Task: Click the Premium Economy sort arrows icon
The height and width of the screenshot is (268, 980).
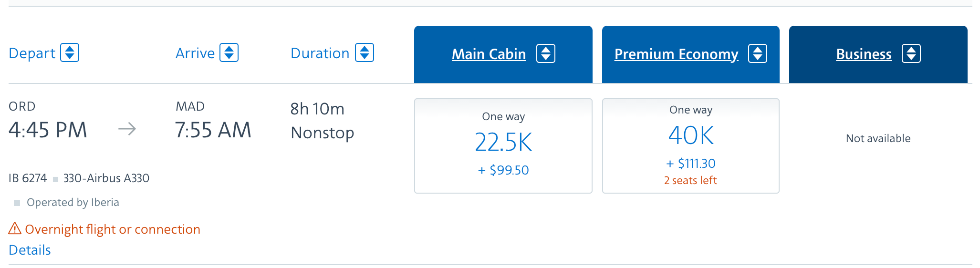Action: point(758,53)
